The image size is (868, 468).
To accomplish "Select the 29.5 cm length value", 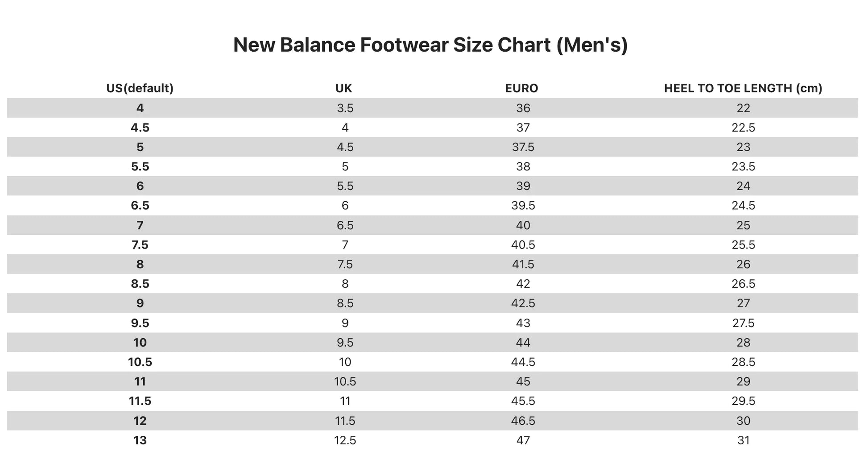I will point(743,401).
